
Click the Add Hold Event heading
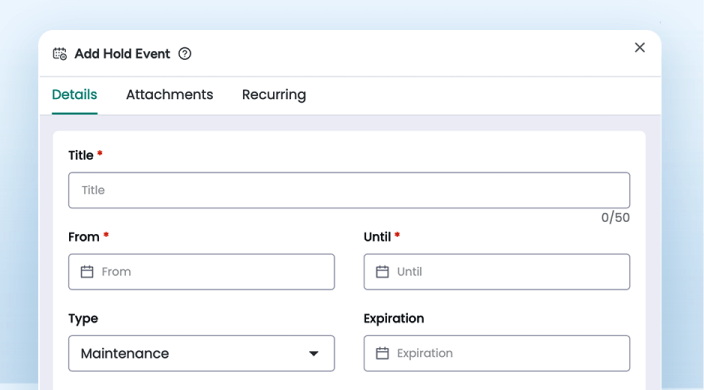click(x=122, y=54)
